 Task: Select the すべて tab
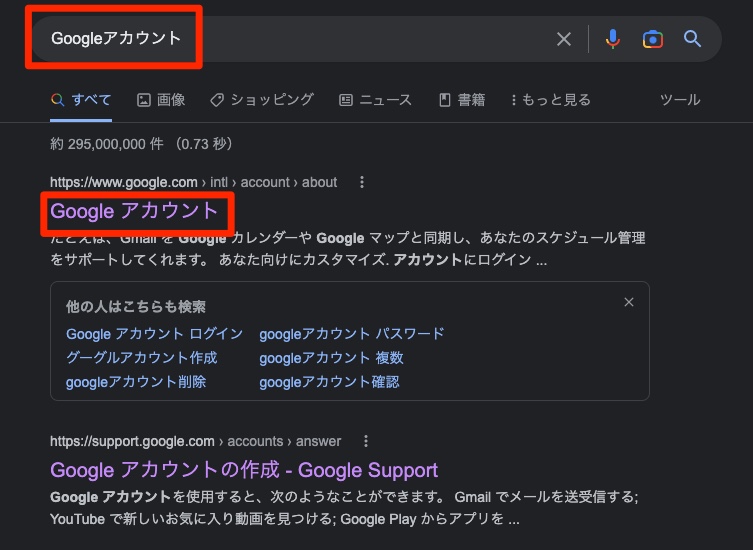81,100
